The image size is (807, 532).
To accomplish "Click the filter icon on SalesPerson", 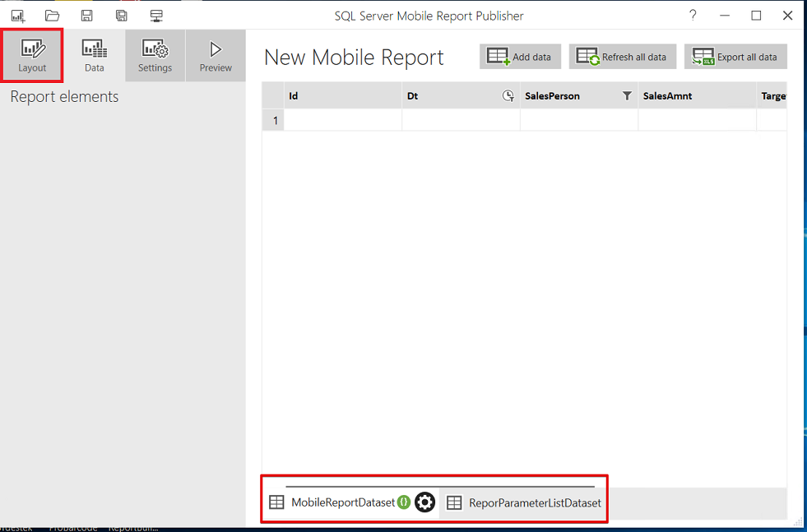I will click(x=627, y=95).
